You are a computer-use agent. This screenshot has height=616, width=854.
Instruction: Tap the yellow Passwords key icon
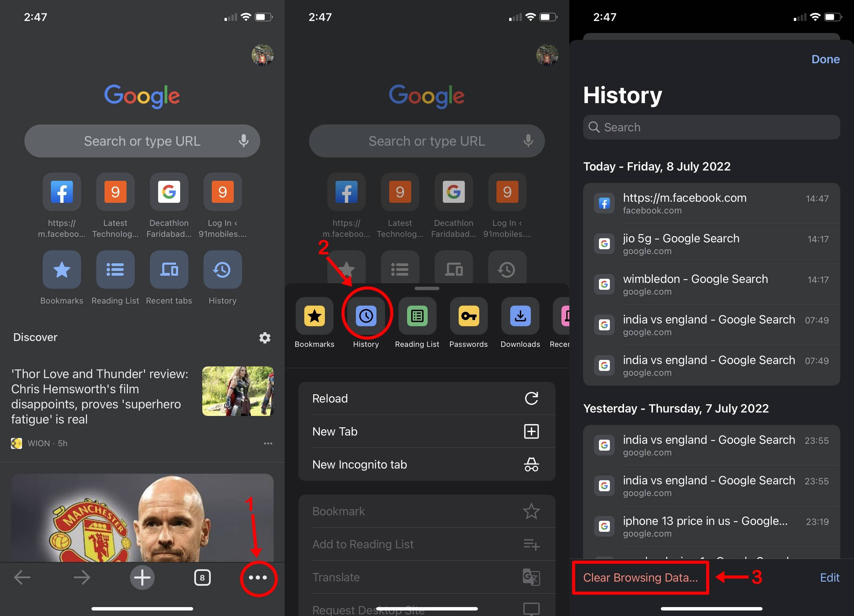468,316
